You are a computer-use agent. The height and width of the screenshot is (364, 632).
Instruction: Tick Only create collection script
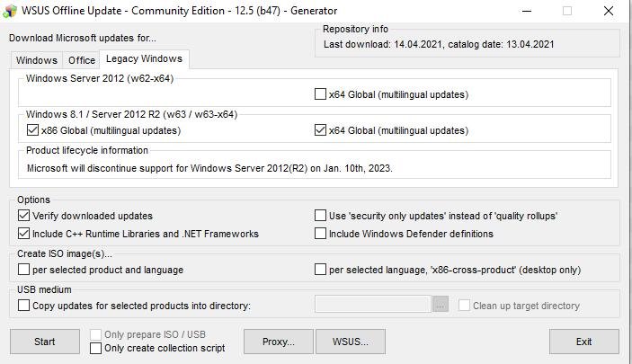[96, 349]
